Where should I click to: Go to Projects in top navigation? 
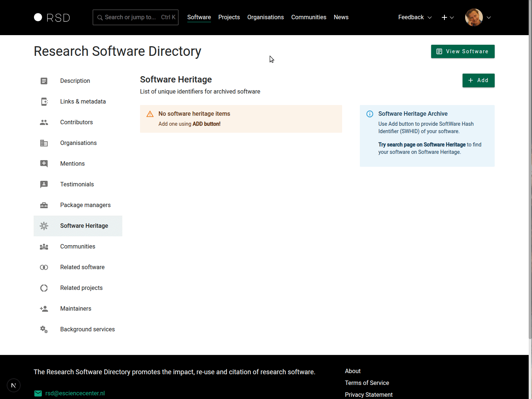[x=229, y=17]
